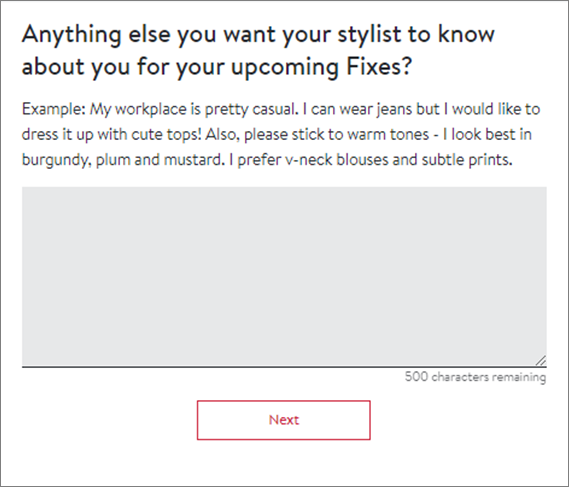Click the Next button
The width and height of the screenshot is (569, 487).
point(283,420)
